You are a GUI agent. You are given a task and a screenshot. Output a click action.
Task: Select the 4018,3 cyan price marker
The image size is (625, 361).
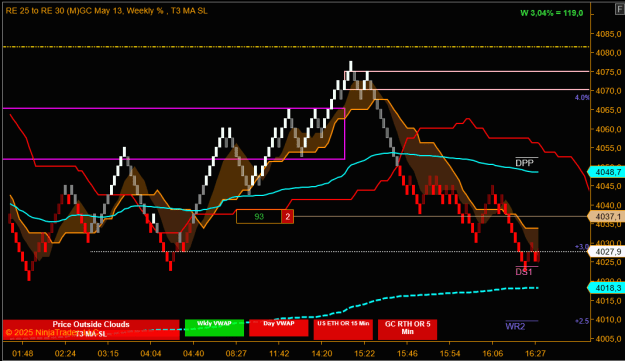click(606, 288)
